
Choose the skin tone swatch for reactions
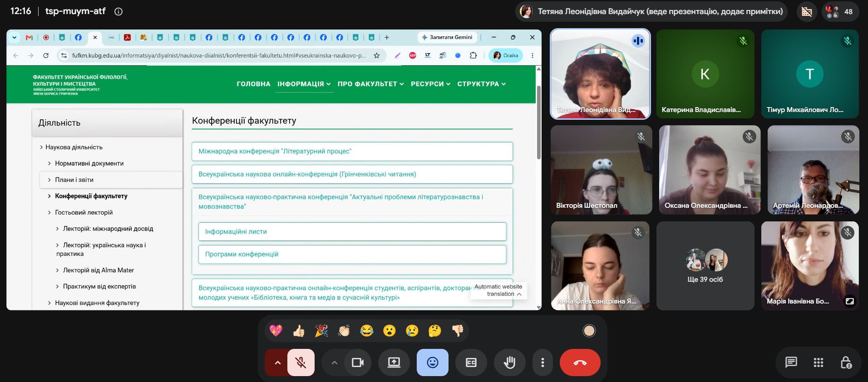[x=589, y=331]
